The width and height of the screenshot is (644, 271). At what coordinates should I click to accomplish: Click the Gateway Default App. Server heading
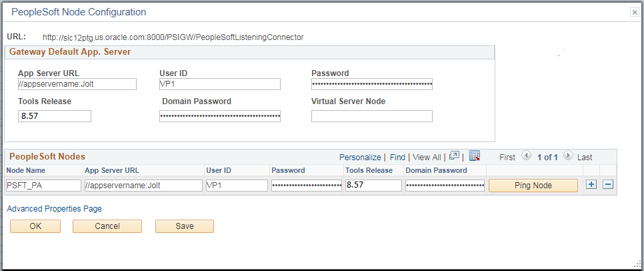pos(70,52)
